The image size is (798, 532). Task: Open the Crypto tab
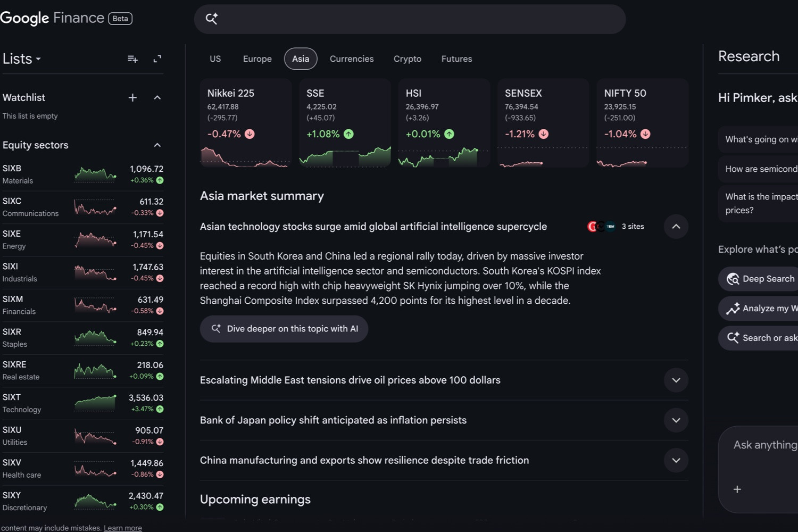(x=408, y=59)
